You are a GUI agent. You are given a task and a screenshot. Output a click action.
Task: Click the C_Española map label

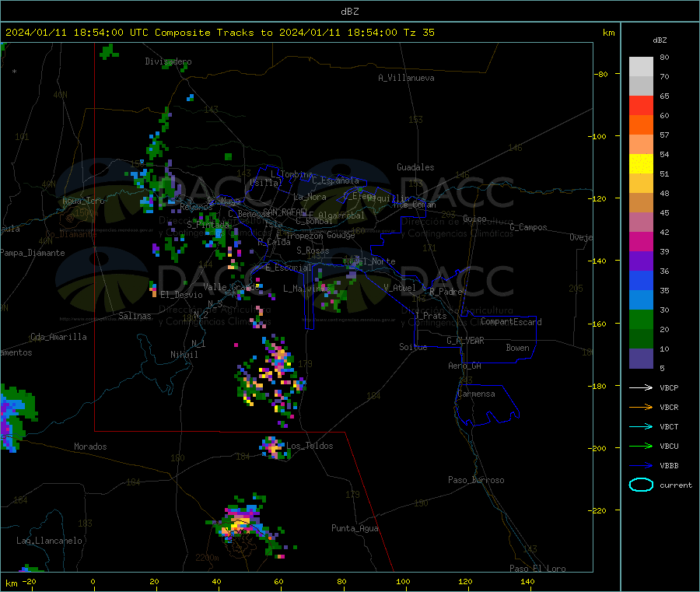click(x=335, y=180)
